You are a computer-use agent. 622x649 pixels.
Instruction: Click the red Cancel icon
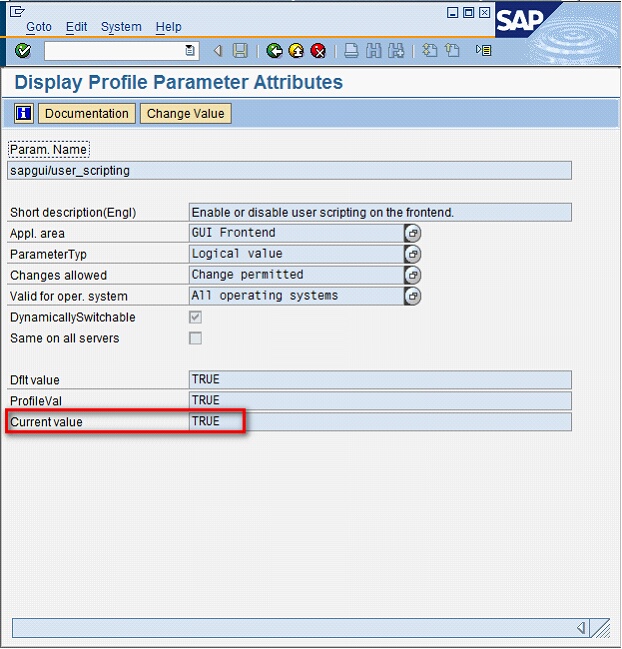318,50
